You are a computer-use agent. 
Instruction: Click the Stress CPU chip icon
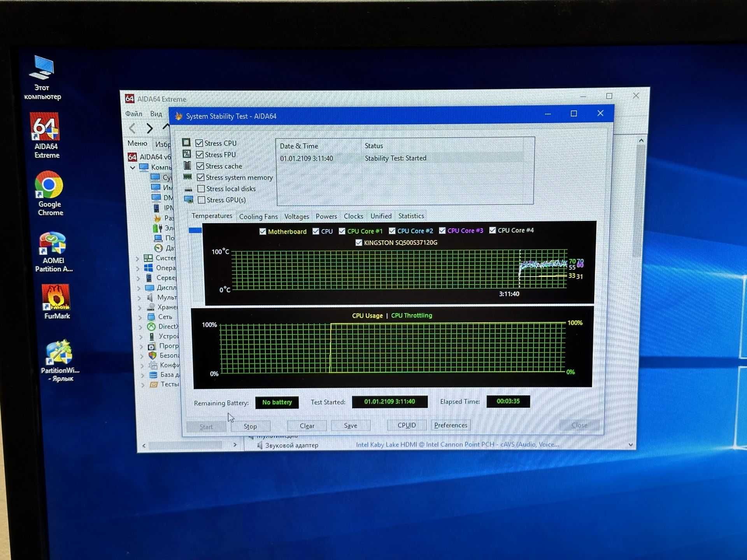pyautogui.click(x=186, y=143)
